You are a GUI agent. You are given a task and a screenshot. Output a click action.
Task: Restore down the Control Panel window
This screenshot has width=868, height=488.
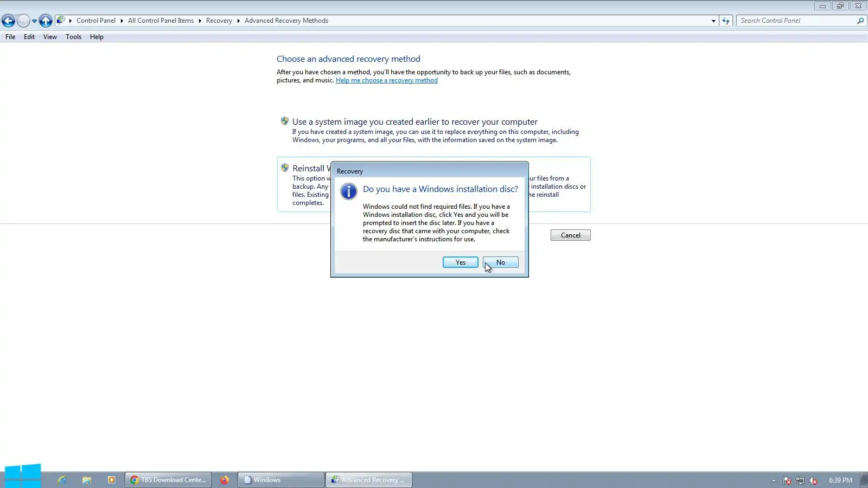pyautogui.click(x=840, y=6)
